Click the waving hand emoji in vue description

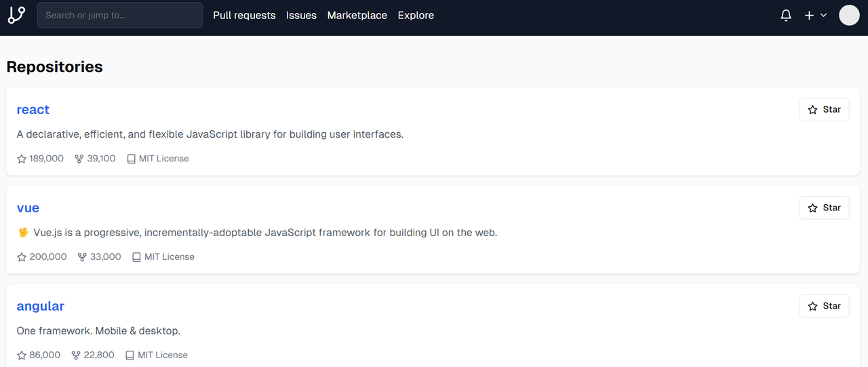tap(23, 233)
